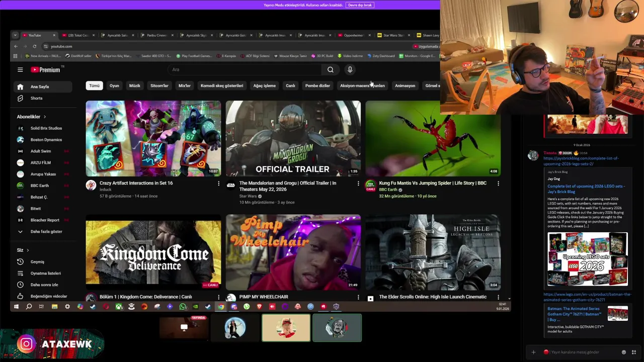Open options menu for Elder Scrolls Online video
Screen dimensions: 644x362
pos(498,297)
